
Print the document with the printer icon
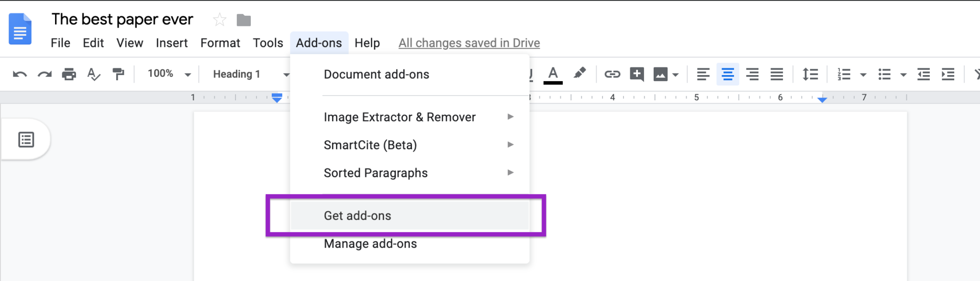[69, 74]
